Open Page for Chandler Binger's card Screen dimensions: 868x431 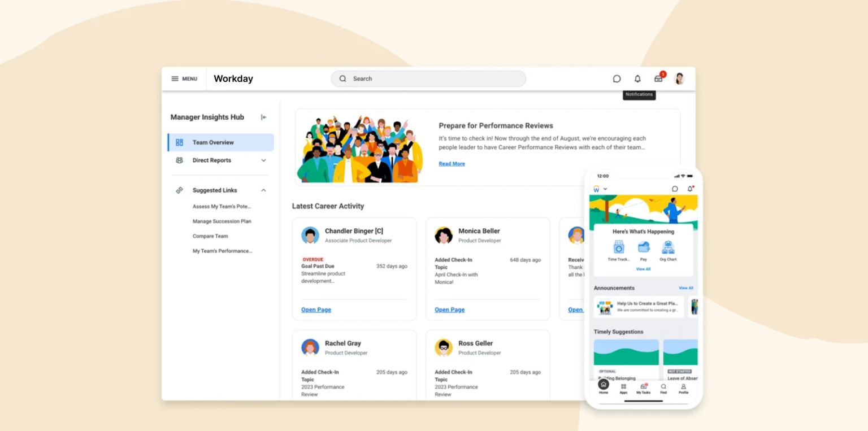(316, 310)
